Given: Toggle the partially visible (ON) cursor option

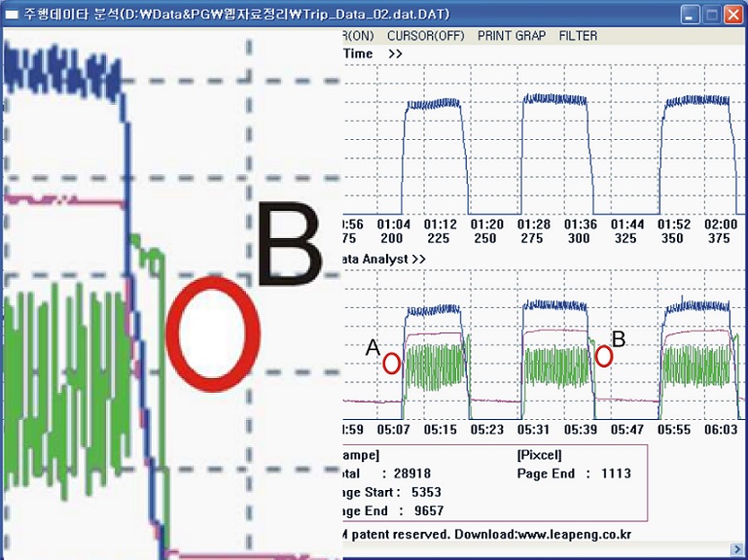Looking at the screenshot, I should [357, 36].
